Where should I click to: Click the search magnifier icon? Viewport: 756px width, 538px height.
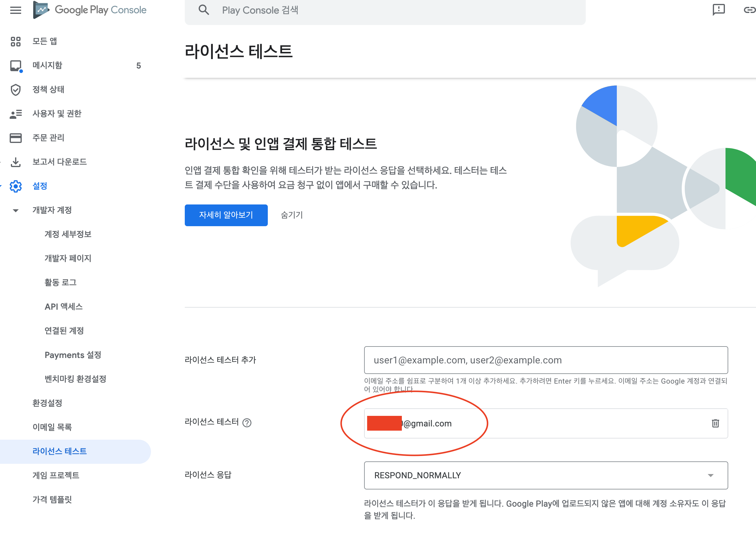203,10
